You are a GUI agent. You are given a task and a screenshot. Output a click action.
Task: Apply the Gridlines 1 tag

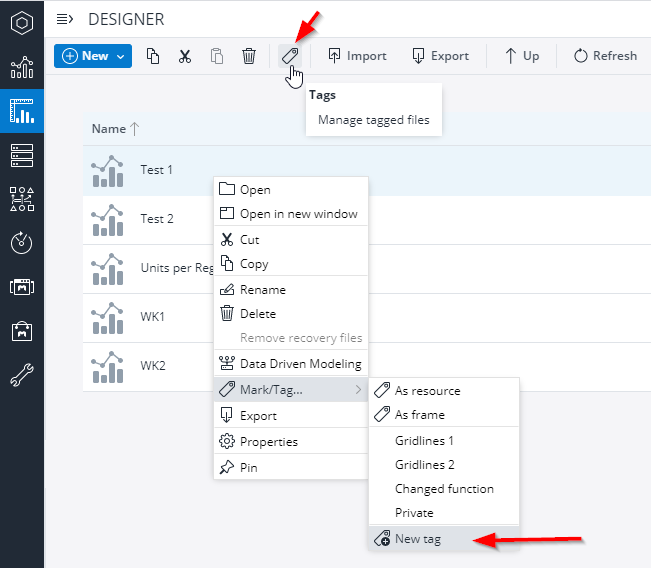point(444,441)
